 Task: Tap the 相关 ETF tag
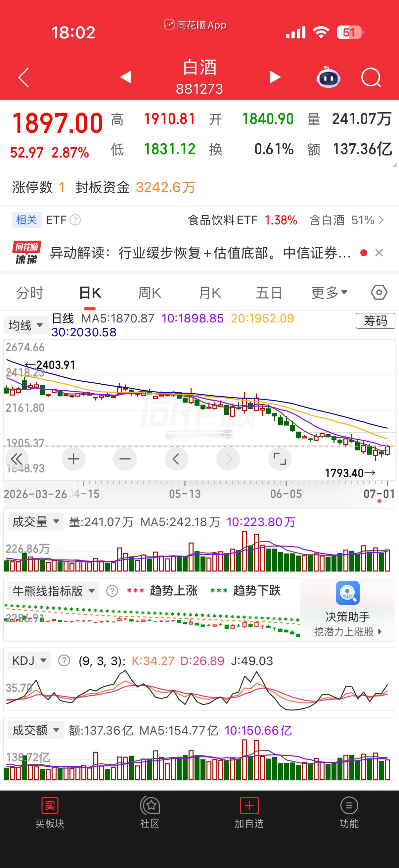pyautogui.click(x=26, y=220)
